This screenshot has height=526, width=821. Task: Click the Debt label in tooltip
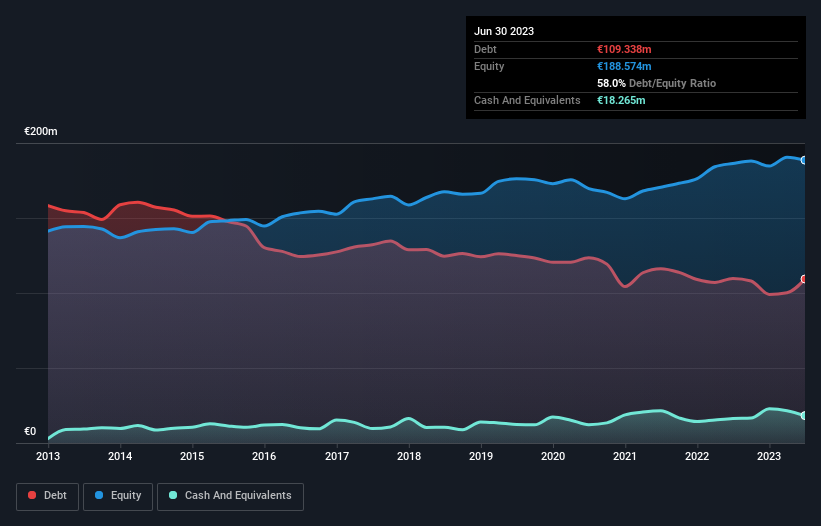tap(485, 49)
